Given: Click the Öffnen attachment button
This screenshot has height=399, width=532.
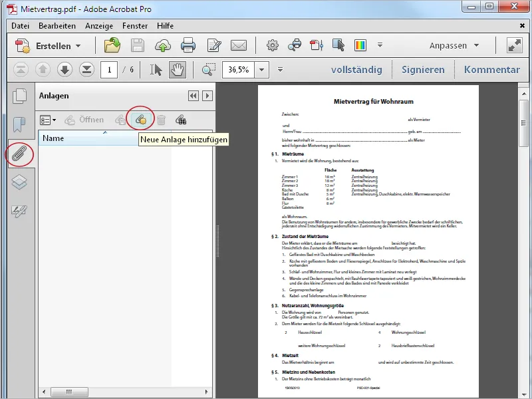Looking at the screenshot, I should [x=84, y=120].
